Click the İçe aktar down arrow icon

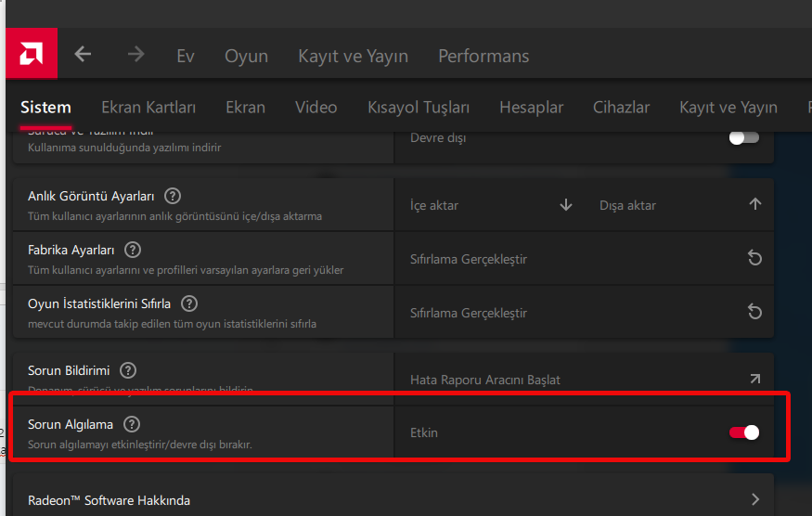coord(566,205)
